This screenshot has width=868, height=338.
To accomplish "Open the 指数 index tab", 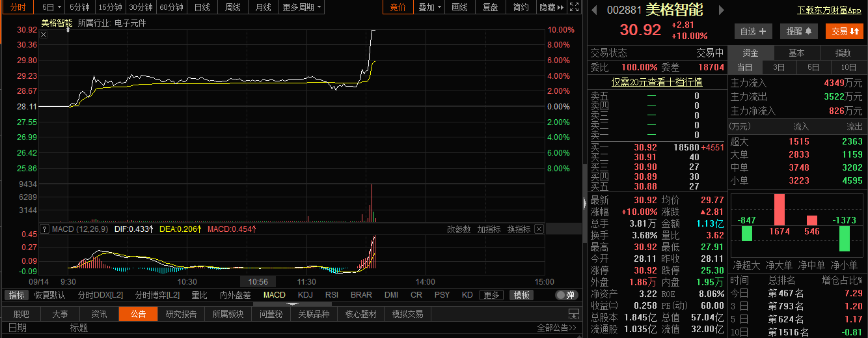I will (x=843, y=53).
